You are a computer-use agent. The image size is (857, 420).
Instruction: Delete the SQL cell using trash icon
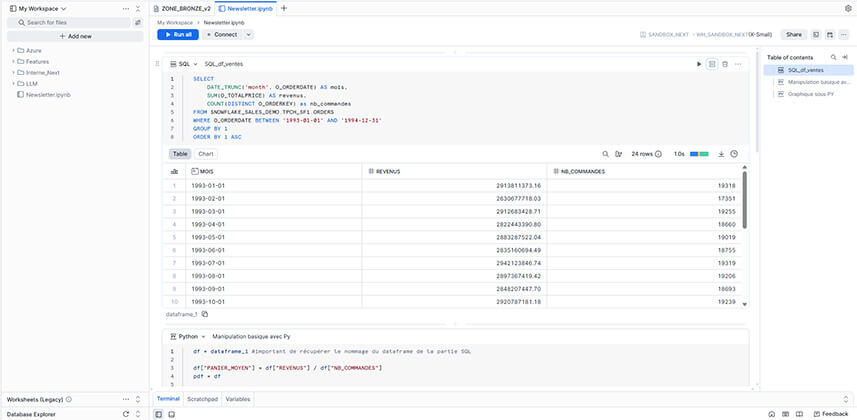coord(725,64)
